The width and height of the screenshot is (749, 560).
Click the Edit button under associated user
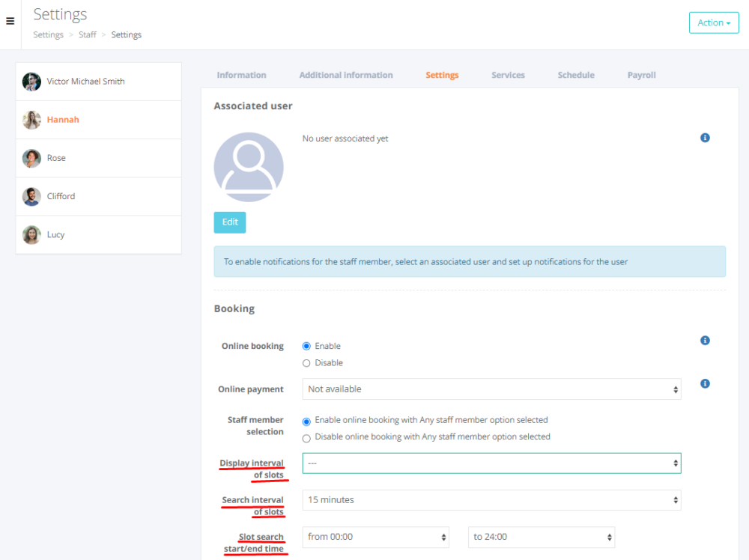[229, 222]
